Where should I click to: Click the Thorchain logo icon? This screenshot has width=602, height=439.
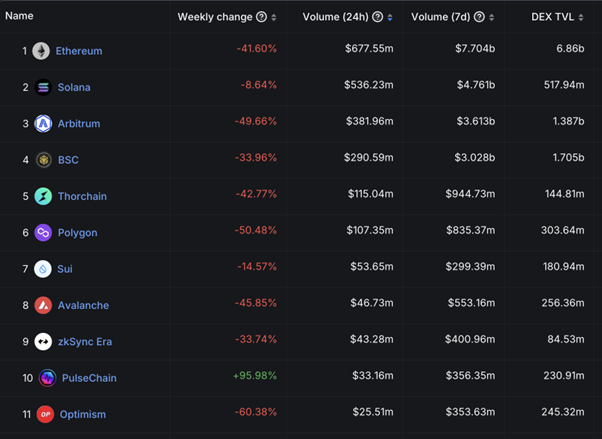[43, 196]
